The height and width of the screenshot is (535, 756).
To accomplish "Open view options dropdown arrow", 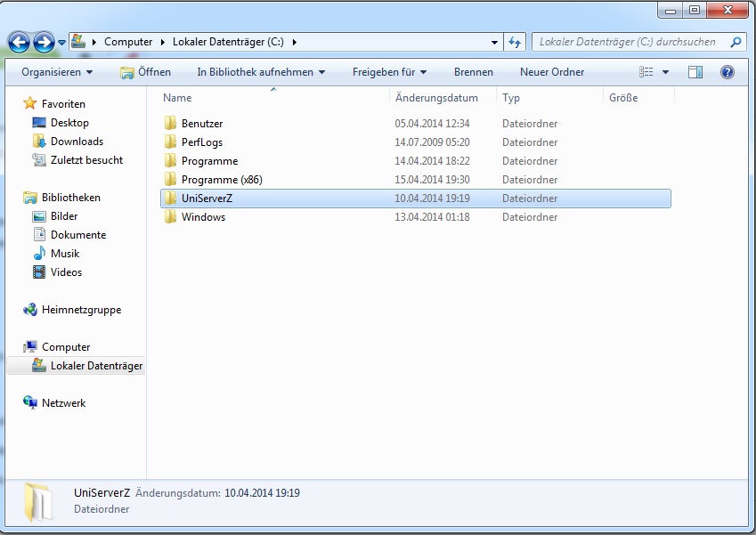I will click(x=665, y=72).
